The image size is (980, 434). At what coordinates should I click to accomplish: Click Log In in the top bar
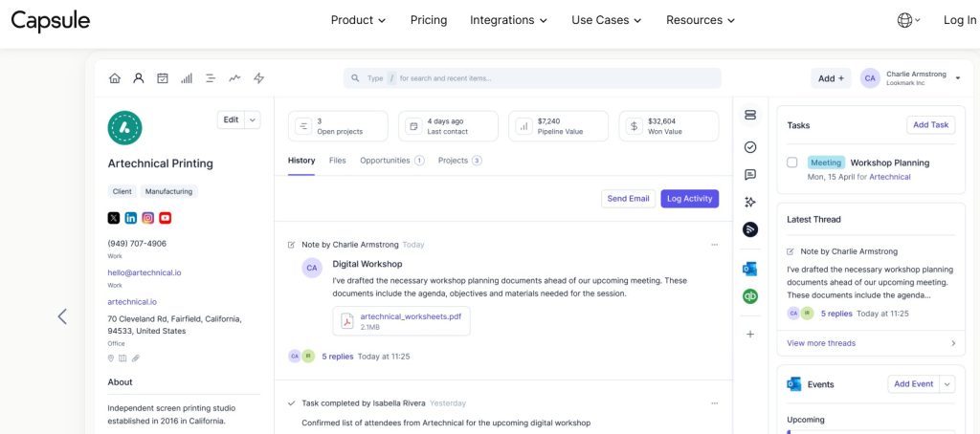coord(960,20)
